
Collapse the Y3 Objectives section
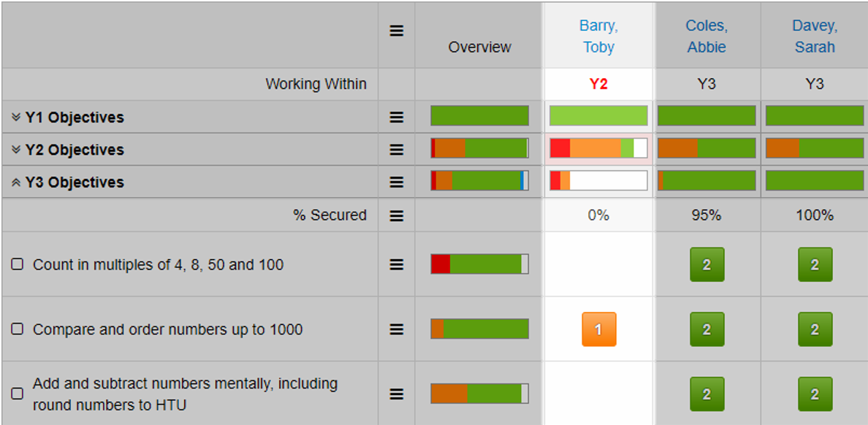[16, 183]
